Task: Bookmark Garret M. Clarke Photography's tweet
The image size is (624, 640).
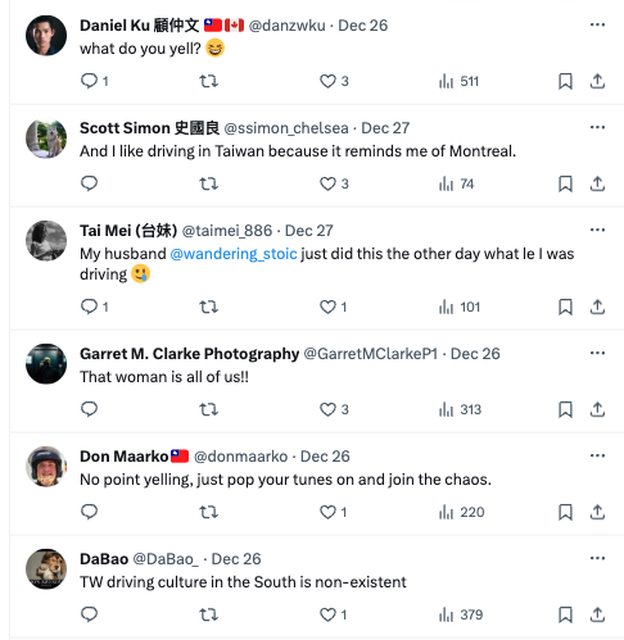Action: pos(565,409)
